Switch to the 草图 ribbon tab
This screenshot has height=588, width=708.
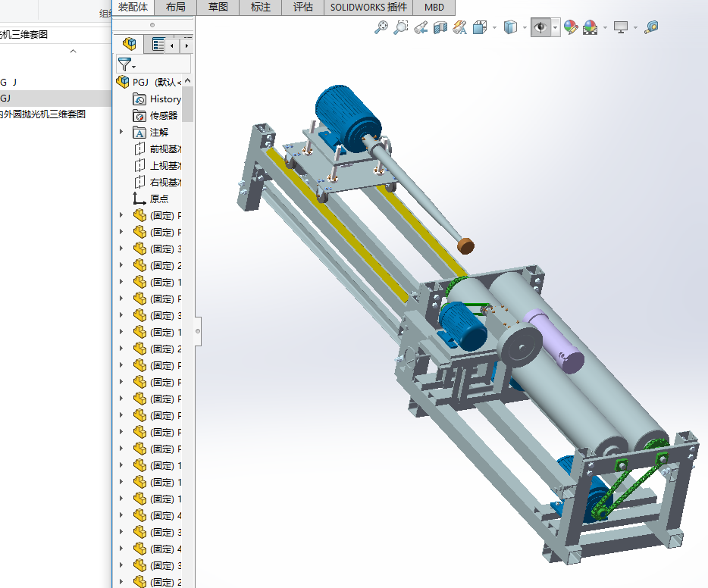click(218, 8)
